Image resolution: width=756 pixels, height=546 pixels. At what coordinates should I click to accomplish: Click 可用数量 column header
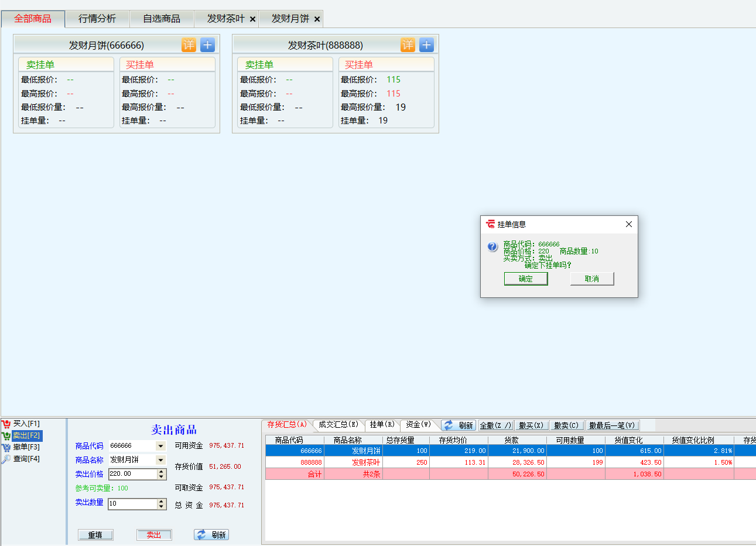(x=576, y=440)
